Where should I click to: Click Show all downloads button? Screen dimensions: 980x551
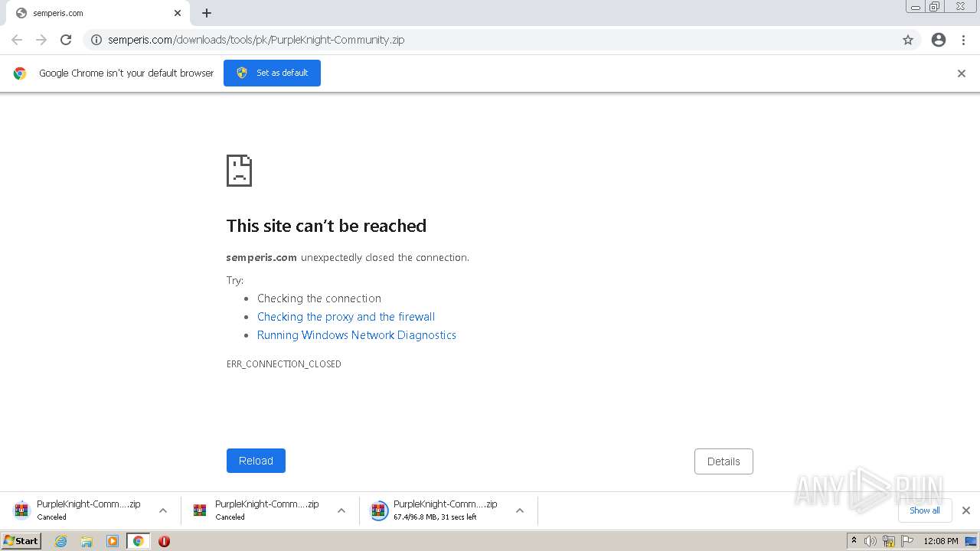[925, 510]
